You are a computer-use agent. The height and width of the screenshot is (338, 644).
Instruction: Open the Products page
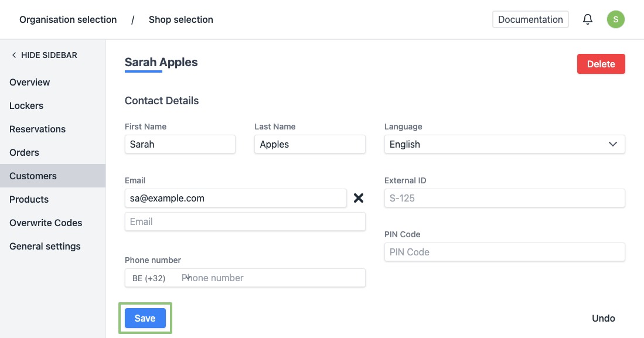point(29,199)
